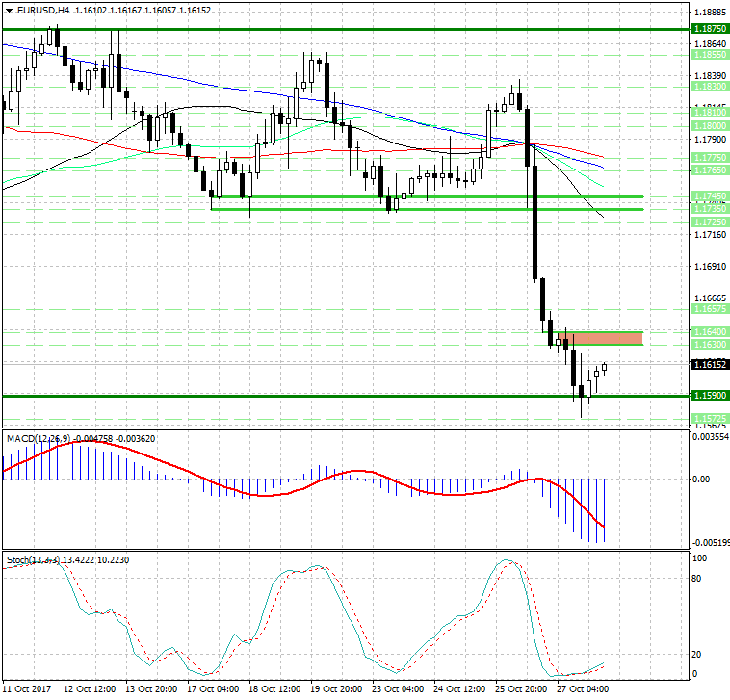Click the 1.15900 support level price label

pos(708,395)
